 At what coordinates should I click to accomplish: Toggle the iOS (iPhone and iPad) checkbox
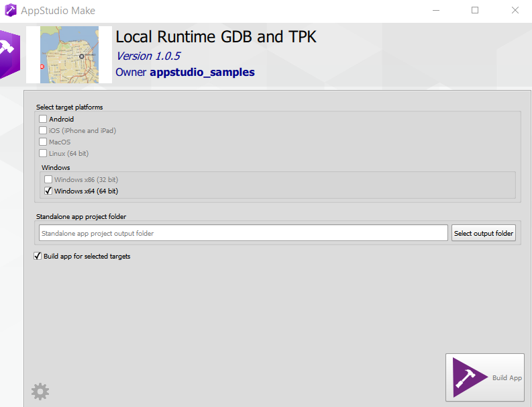click(x=43, y=130)
